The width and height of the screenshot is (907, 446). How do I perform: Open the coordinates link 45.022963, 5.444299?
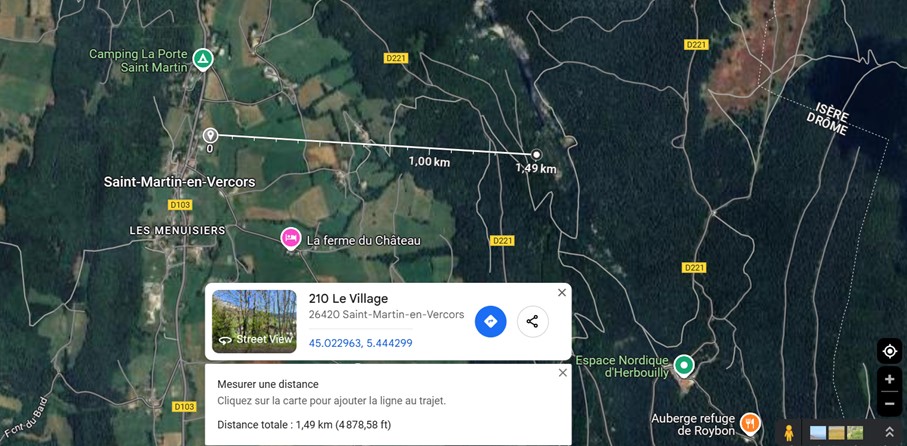point(360,343)
